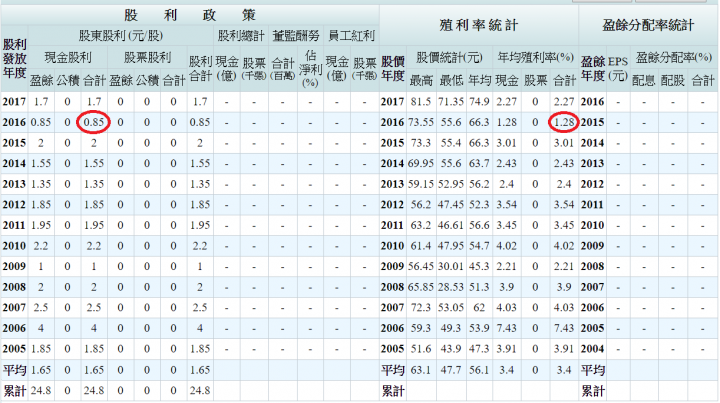Click lowest price 52.95 for 2013
Image resolution: width=720 pixels, height=403 pixels.
tap(451, 184)
